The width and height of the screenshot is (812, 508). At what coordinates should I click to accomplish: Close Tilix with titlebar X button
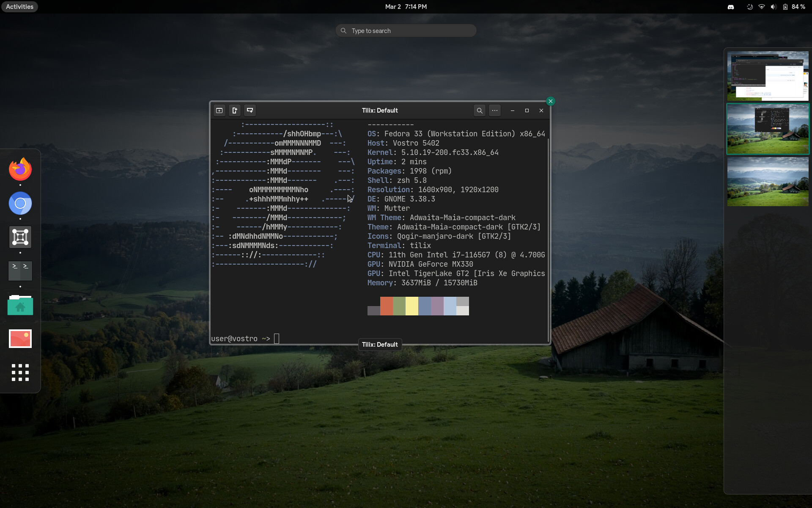(541, 110)
